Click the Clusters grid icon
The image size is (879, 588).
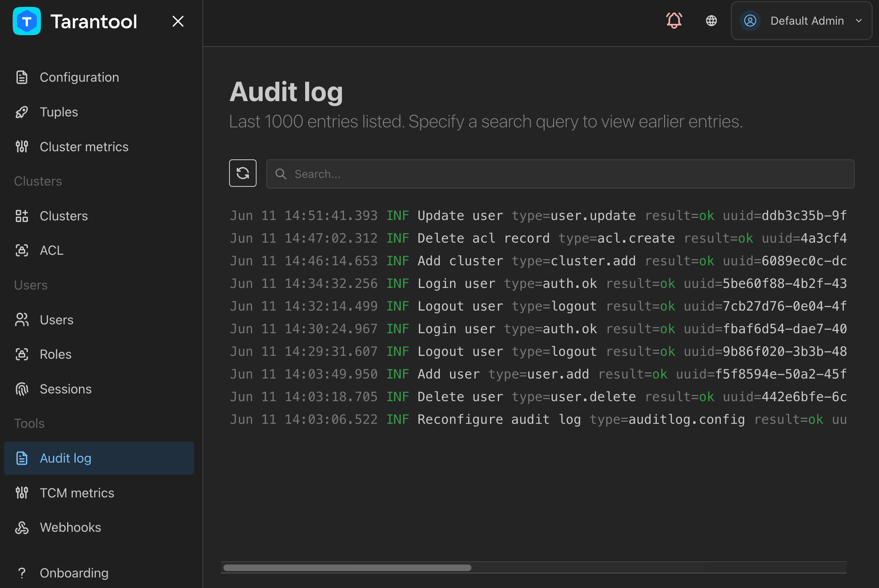(22, 216)
